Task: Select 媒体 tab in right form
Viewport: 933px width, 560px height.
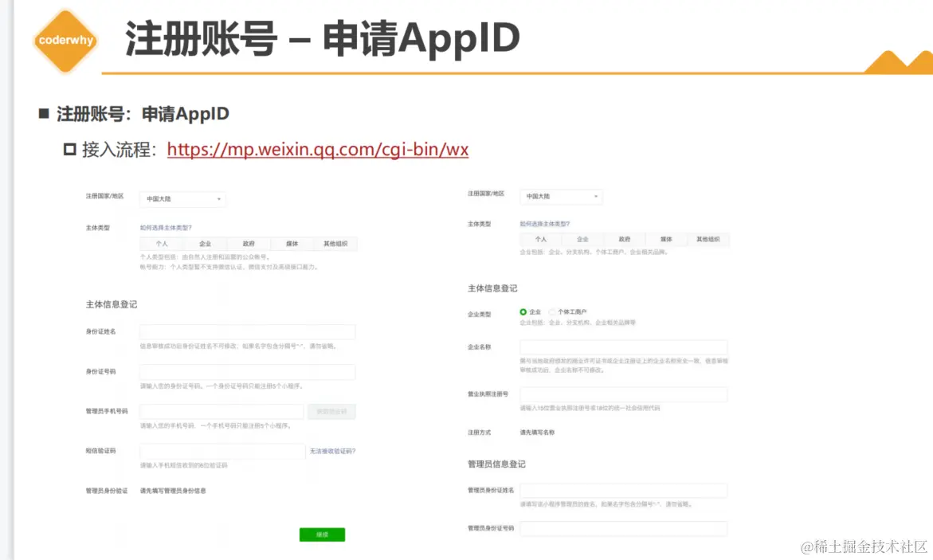Action: pos(666,239)
